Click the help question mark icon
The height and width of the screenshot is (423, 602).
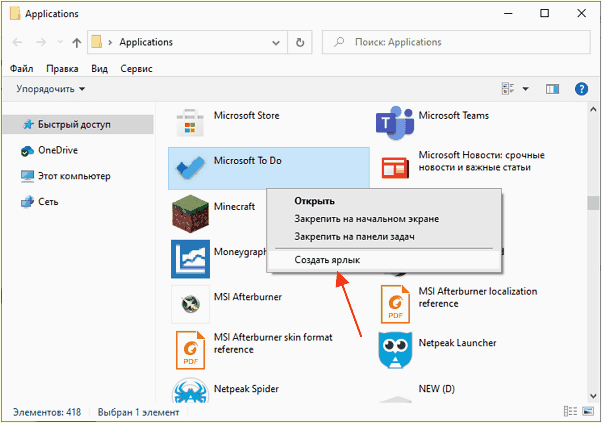point(581,89)
